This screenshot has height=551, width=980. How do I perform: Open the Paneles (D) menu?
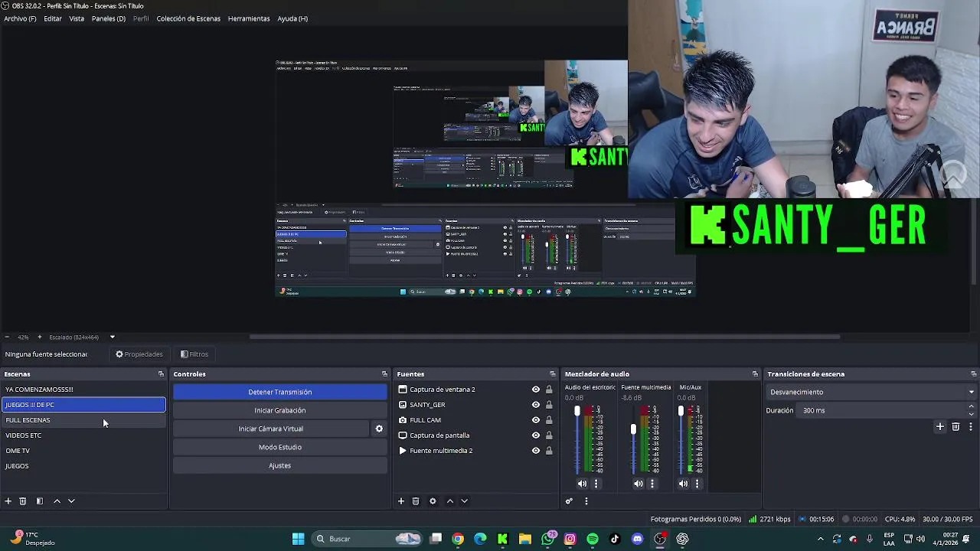pos(109,18)
